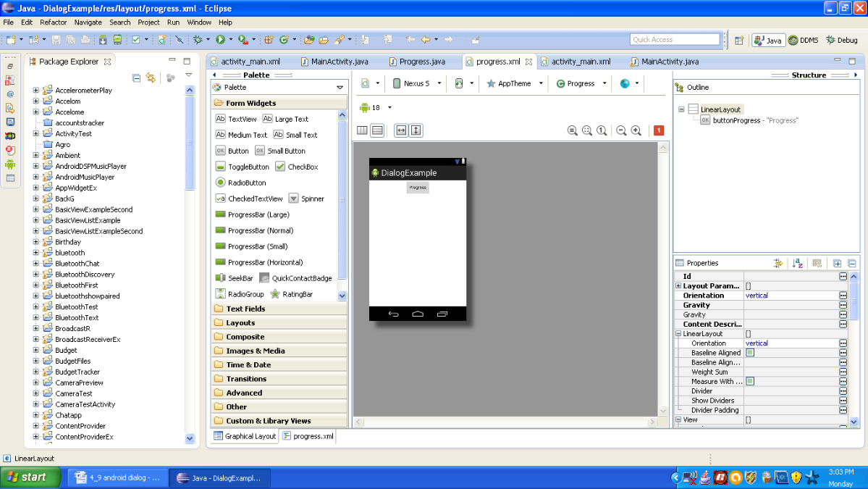Open the Navigate menu
The height and width of the screenshot is (489, 868).
(88, 22)
